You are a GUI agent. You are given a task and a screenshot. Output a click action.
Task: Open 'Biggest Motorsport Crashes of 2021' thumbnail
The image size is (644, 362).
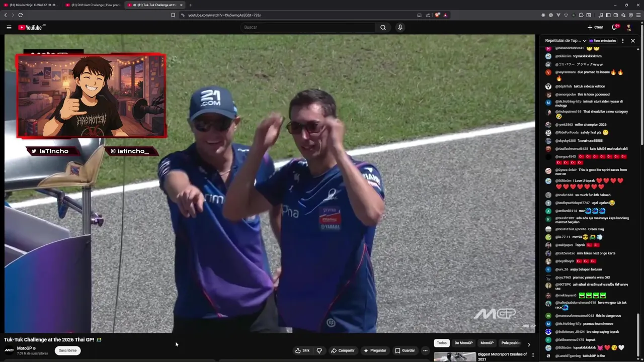click(455, 356)
